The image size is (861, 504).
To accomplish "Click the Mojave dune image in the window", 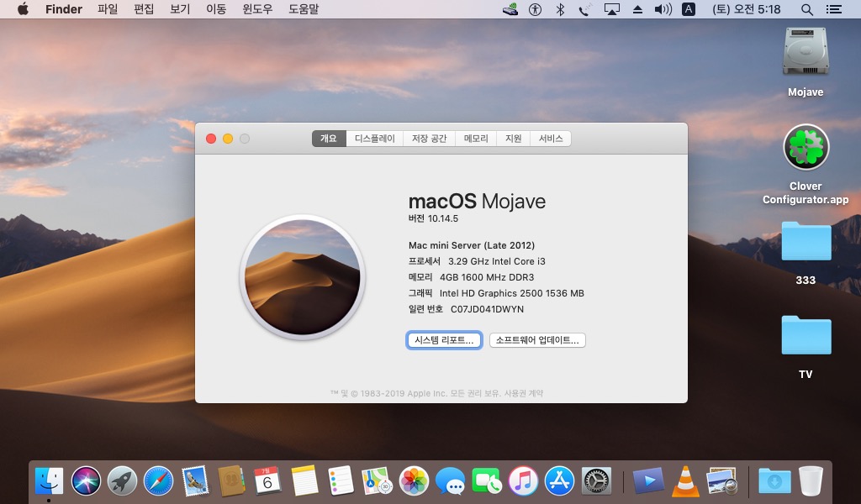I will click(303, 277).
